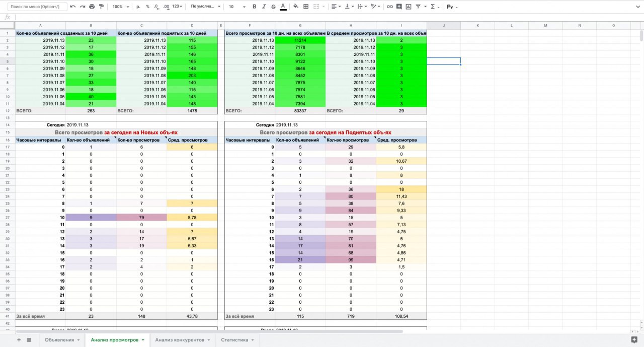Click the filter funnel icon

418,7
